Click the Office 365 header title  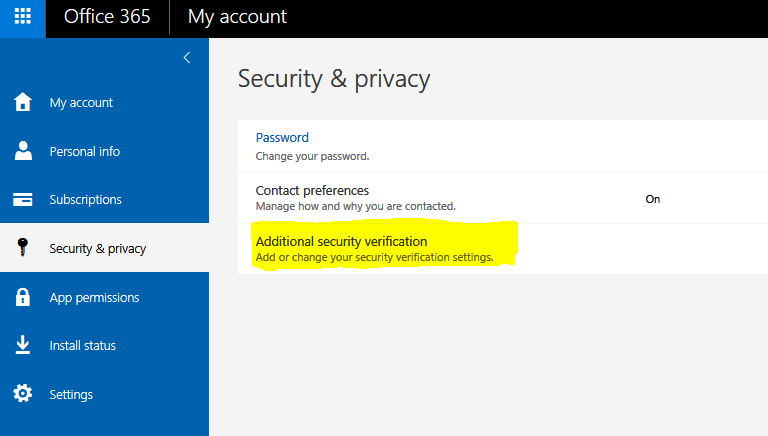(x=106, y=17)
